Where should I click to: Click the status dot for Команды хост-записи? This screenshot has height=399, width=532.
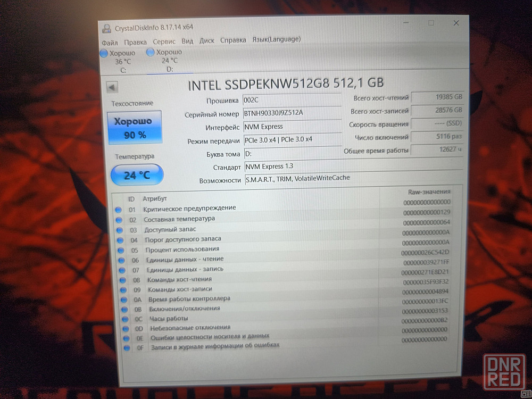123,290
